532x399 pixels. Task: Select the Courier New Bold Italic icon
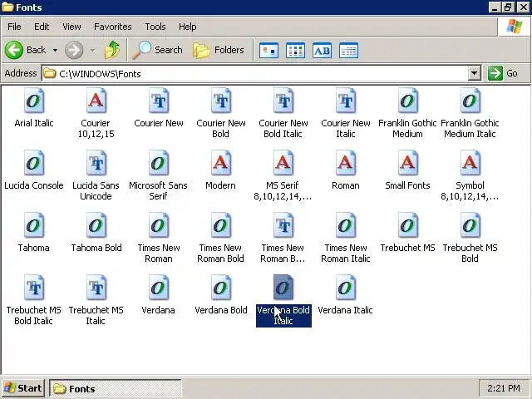[x=283, y=101]
